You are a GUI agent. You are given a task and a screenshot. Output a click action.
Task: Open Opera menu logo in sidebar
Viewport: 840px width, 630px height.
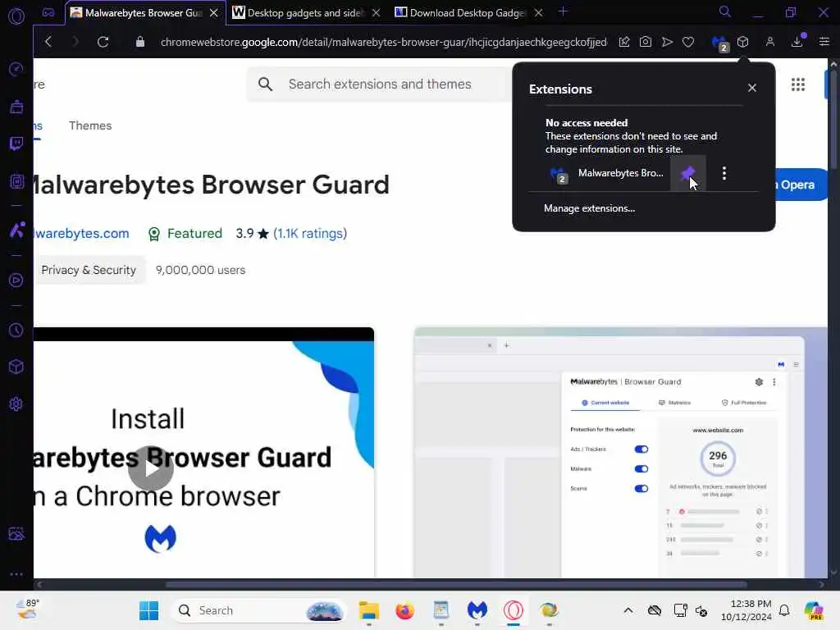tap(16, 16)
